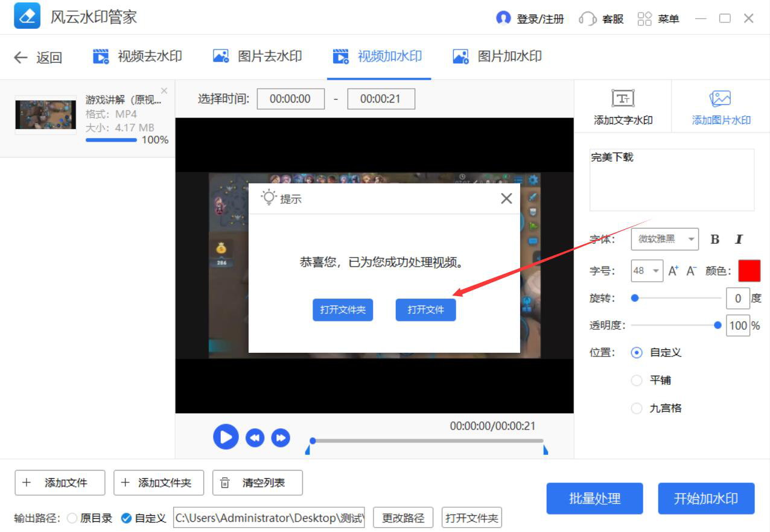Select the 平铺 position radio
Viewport: 770px width, 532px height.
pyautogui.click(x=637, y=381)
